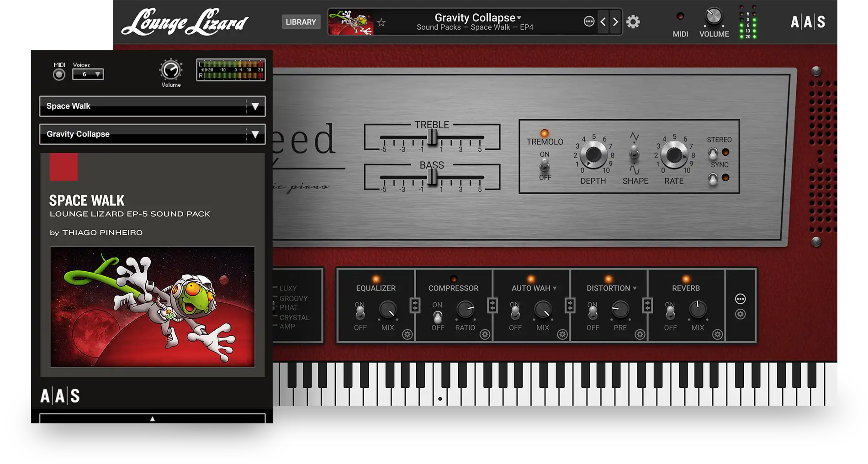This screenshot has height=464, width=868.
Task: Open Compressor settings gear icon
Action: tap(485, 335)
